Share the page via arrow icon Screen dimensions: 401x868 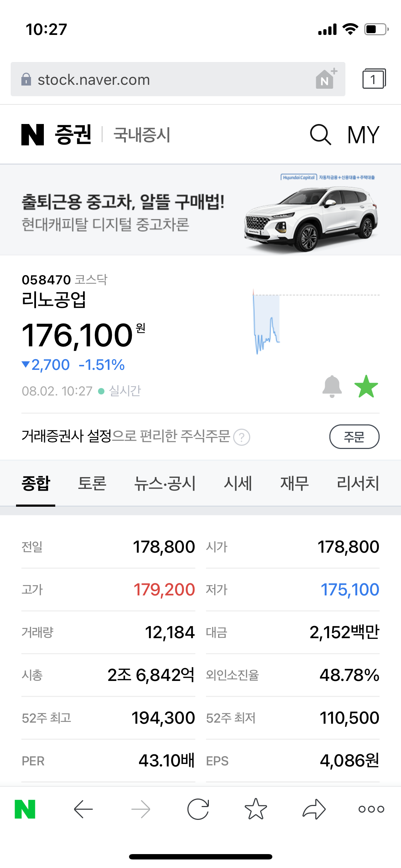click(x=314, y=809)
